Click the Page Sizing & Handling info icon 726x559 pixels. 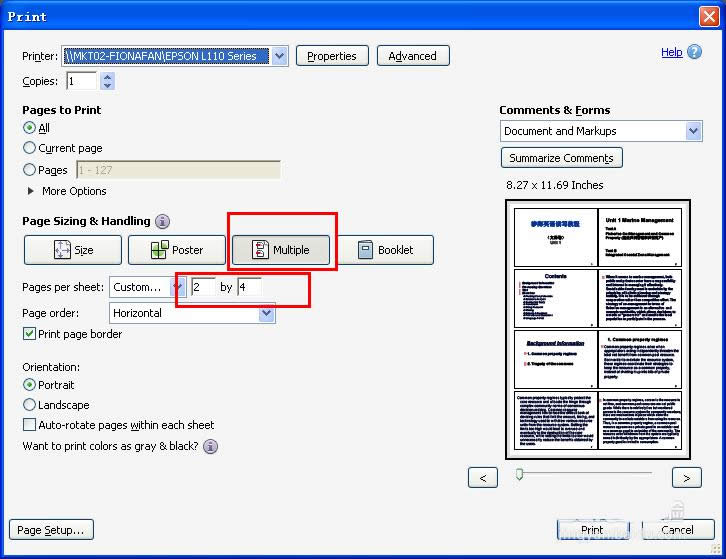coord(162,222)
